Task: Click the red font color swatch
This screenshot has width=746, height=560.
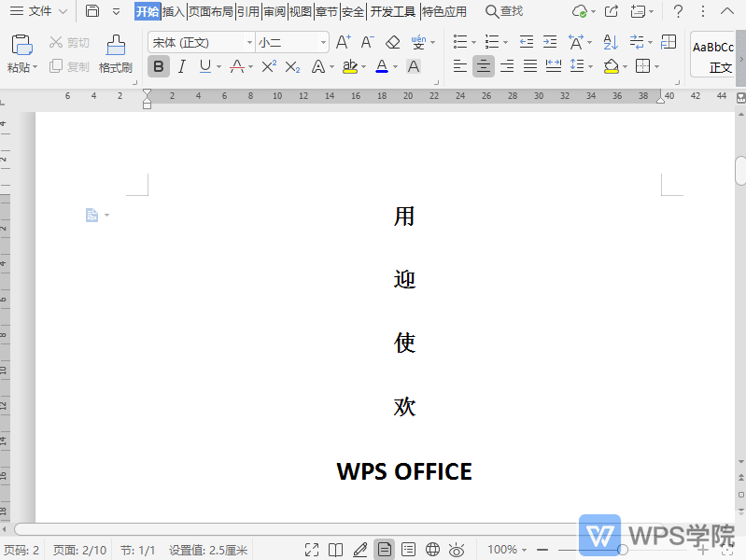Action: point(236,66)
